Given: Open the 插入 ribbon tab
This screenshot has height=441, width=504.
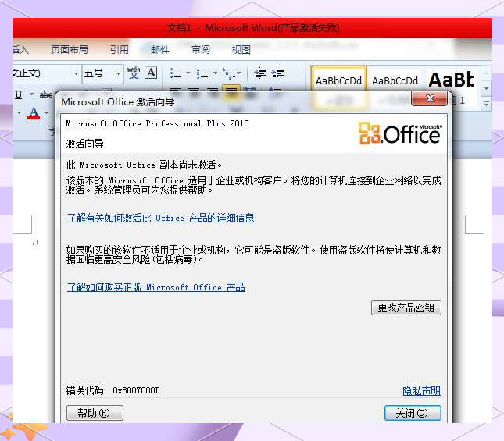Looking at the screenshot, I should point(20,49).
